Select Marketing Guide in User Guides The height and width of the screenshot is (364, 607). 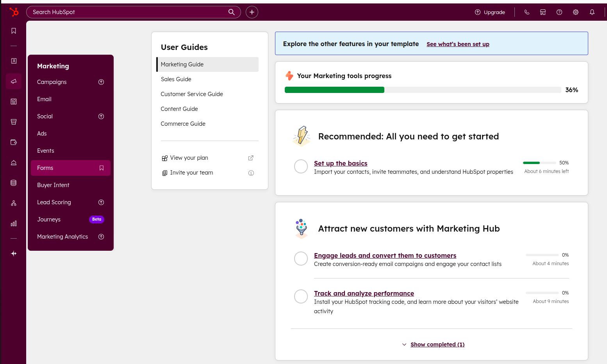[x=207, y=64]
